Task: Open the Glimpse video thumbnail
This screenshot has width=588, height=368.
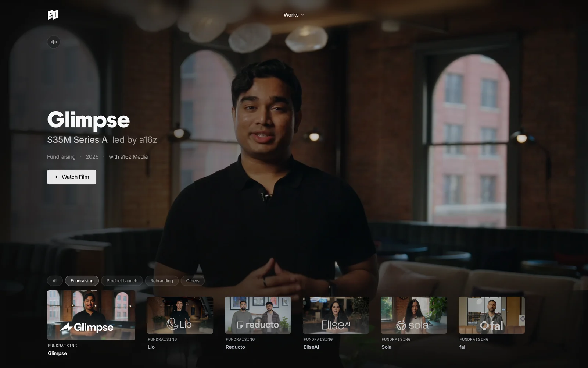Action: [91, 315]
